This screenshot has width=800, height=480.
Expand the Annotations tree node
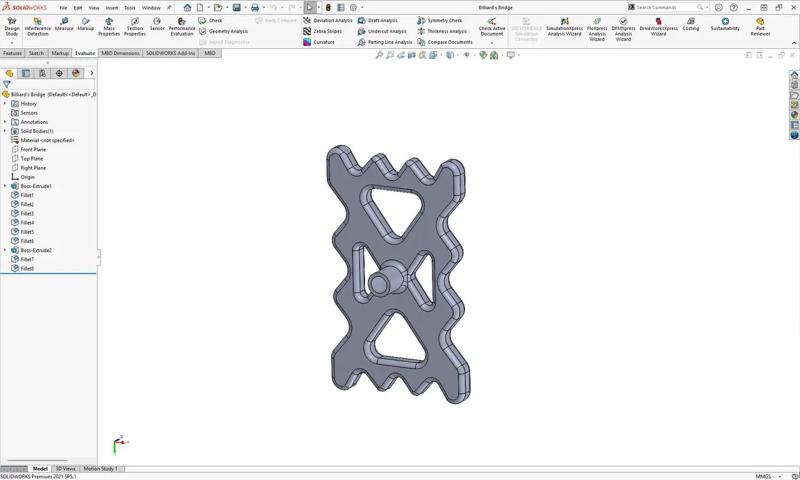(5, 122)
